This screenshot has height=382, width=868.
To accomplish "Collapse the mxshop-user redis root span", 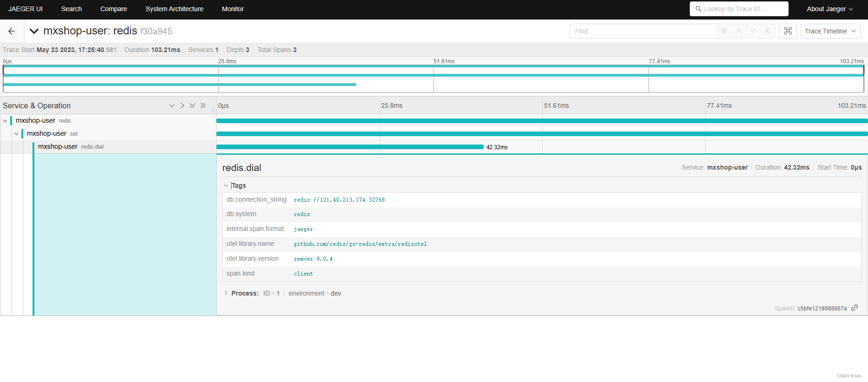I will click(x=5, y=121).
